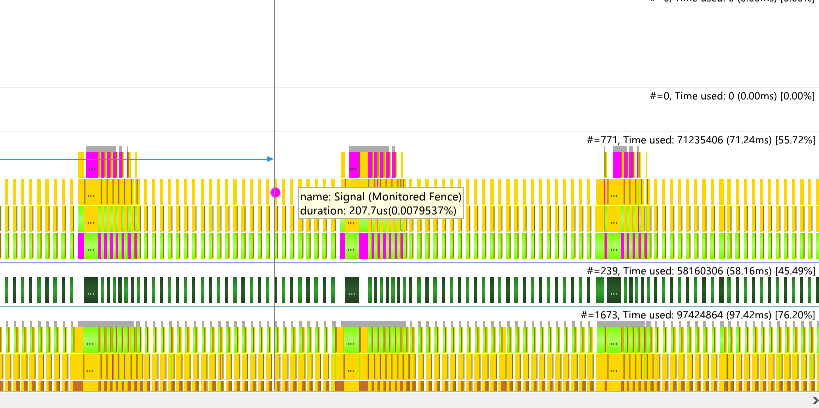
Task: Click leftmost magenta "..." block in top stack
Action: coord(91,165)
